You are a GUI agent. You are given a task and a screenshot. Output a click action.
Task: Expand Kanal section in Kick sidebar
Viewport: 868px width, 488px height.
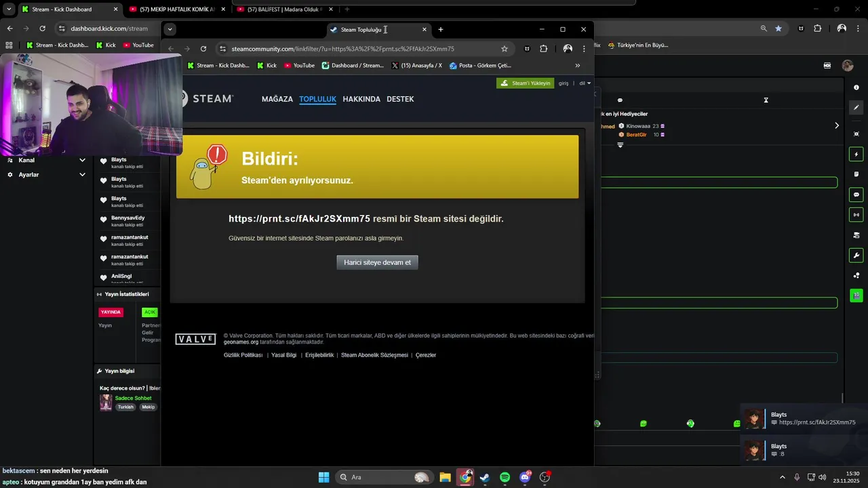[46, 161]
